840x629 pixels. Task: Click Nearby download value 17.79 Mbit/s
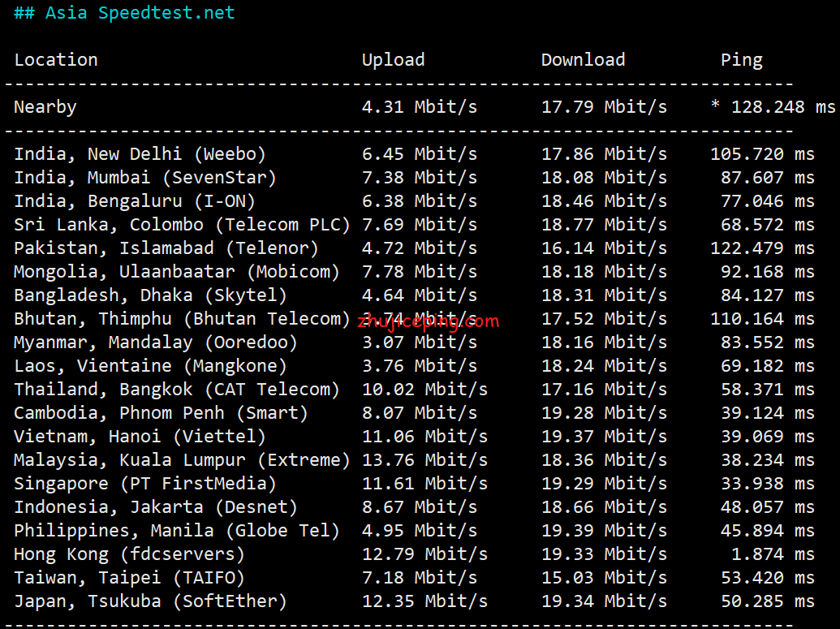(x=605, y=106)
